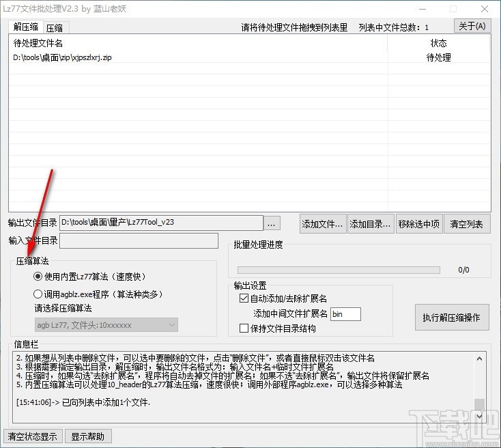
Task: Open the agb Lz77 algorithm dropdown
Action: coord(106,325)
